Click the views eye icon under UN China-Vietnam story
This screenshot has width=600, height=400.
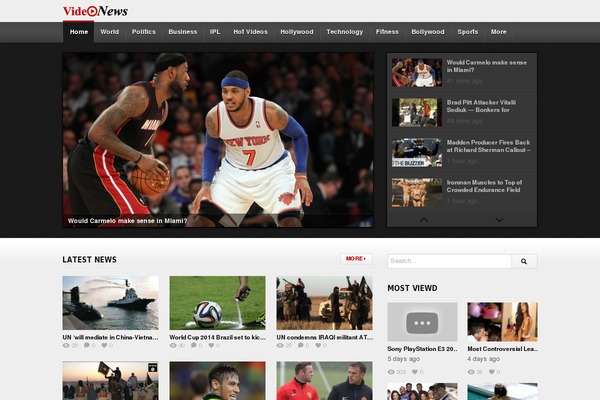66,345
